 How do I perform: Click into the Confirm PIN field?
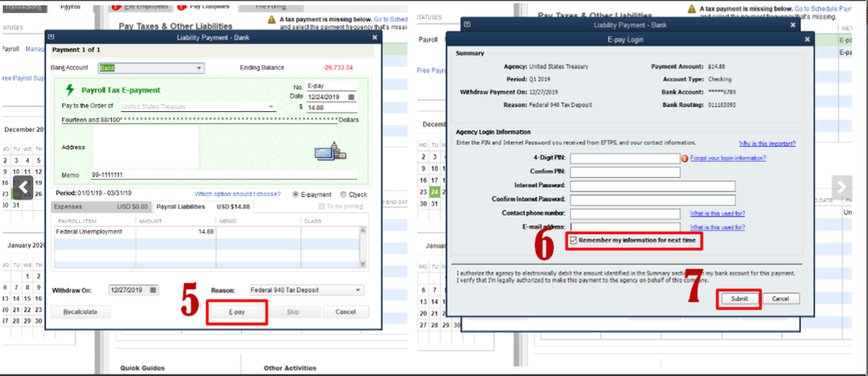tap(625, 172)
